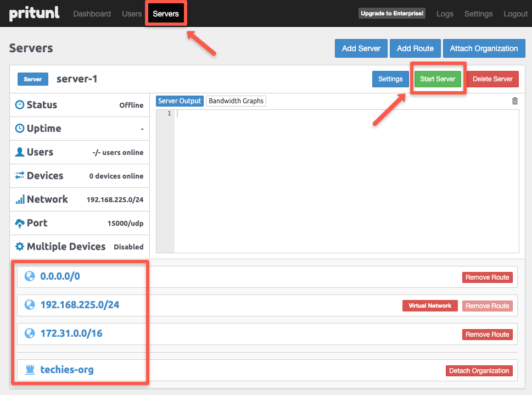Open the Servers navigation item
Screen dimensions: 532x395
[166, 14]
